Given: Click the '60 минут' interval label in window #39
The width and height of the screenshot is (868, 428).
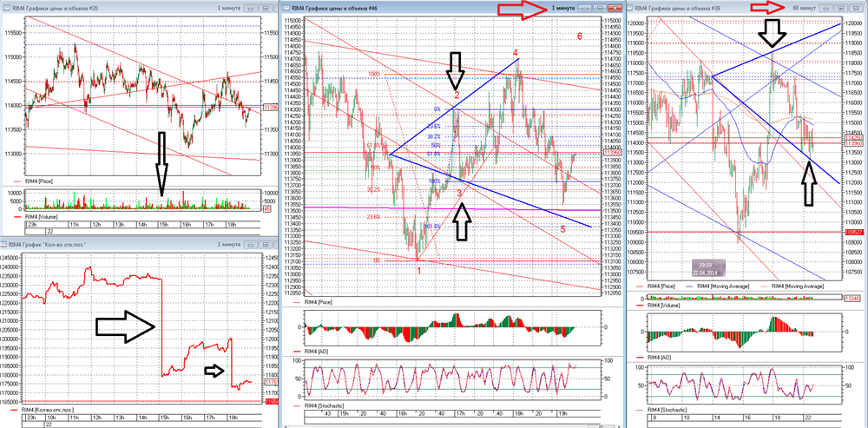Looking at the screenshot, I should point(806,9).
